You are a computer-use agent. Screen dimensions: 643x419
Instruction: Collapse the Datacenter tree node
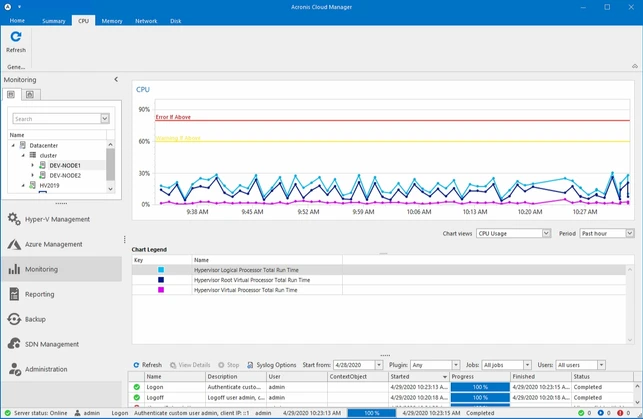[13, 146]
